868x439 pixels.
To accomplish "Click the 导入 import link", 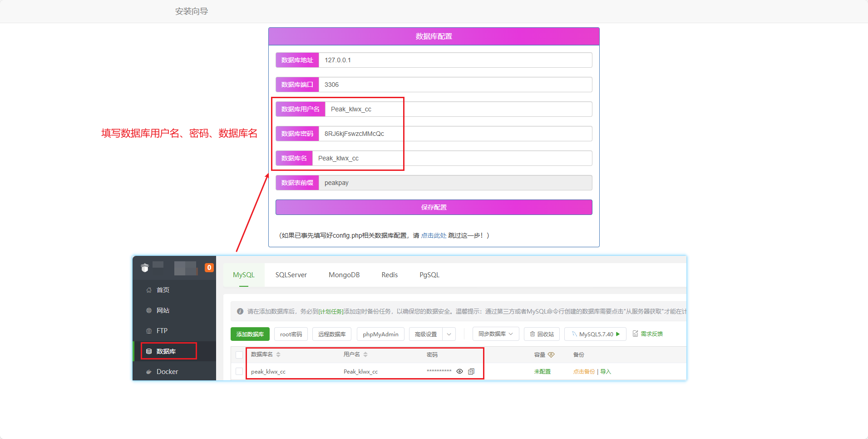I will (x=606, y=372).
